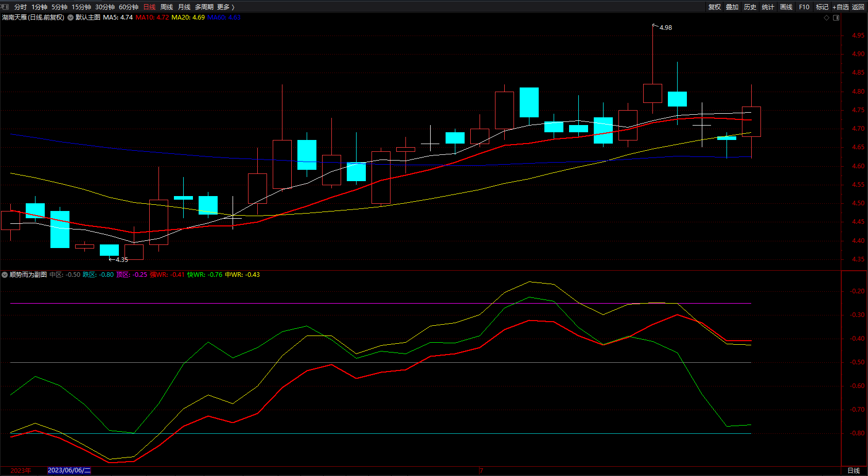This screenshot has width=868, height=476.
Task: Switch to the 周线 weekly chart
Action: click(x=167, y=7)
